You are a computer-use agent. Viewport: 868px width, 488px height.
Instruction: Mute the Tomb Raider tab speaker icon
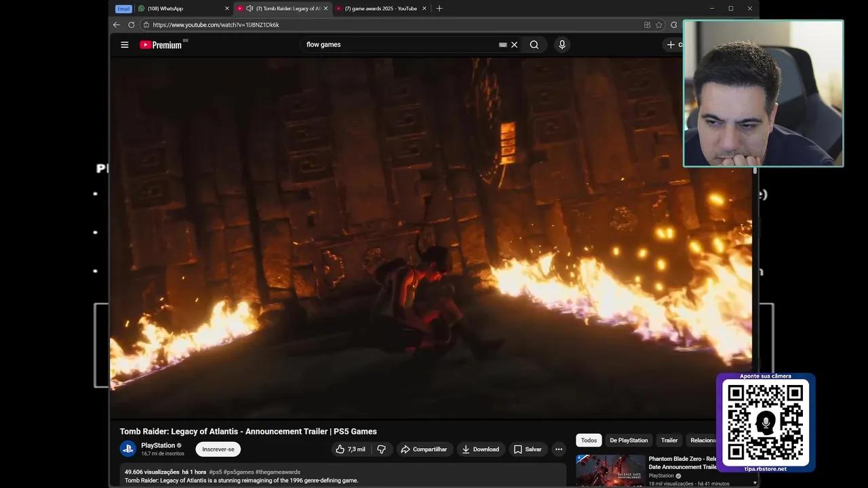[x=249, y=8]
